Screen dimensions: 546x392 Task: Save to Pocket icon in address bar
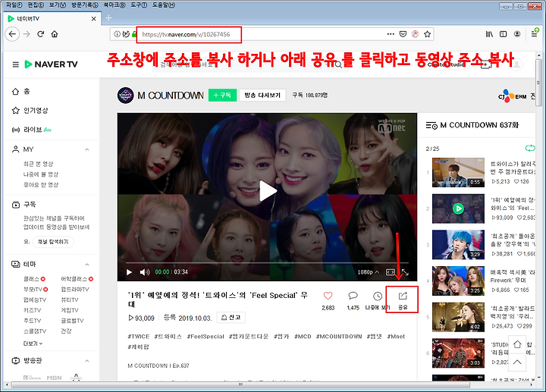point(403,34)
